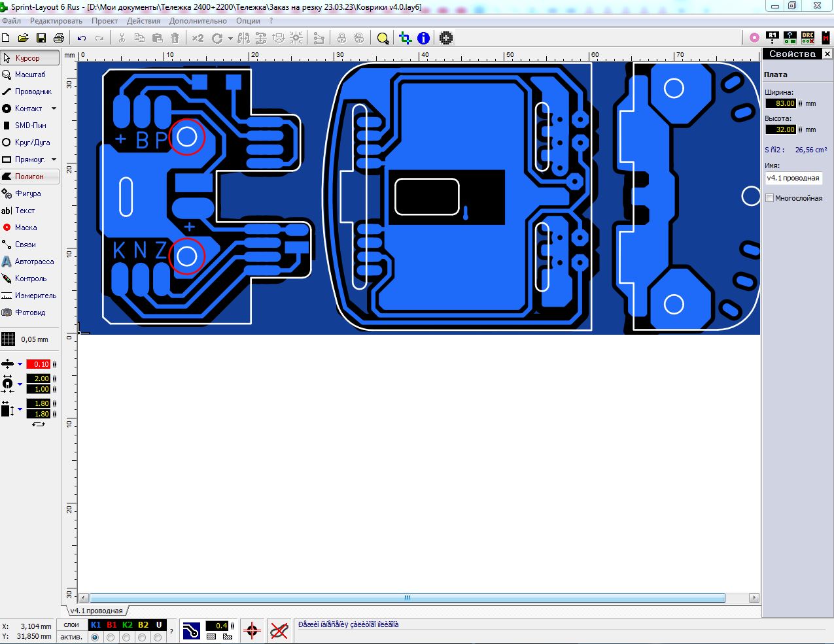
Task: Open the track width presets dropdown
Action: tap(20, 364)
